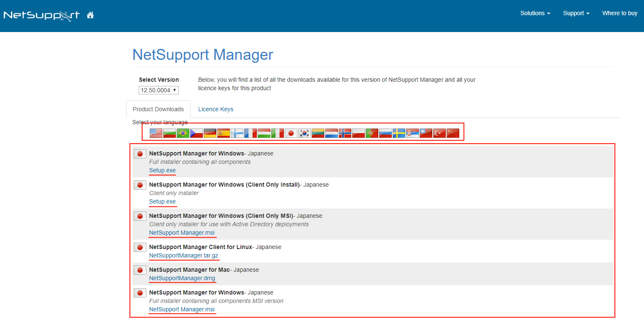The width and height of the screenshot is (644, 324).
Task: Select the Russian flag language
Action: [x=385, y=133]
